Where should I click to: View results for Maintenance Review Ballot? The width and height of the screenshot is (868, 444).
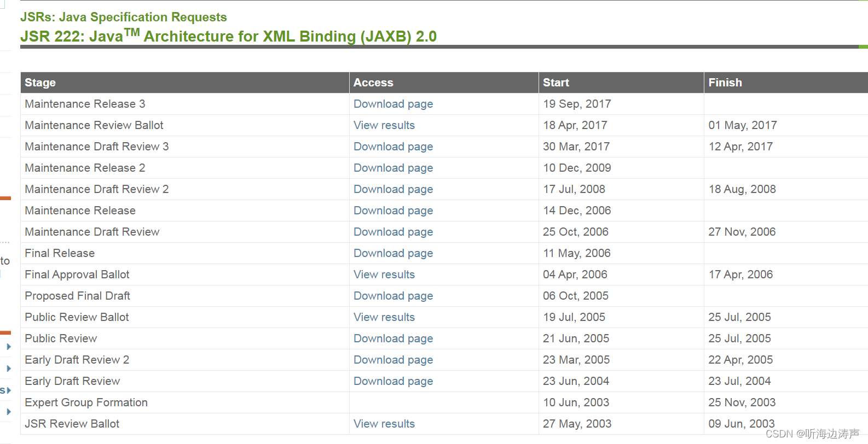pos(384,125)
